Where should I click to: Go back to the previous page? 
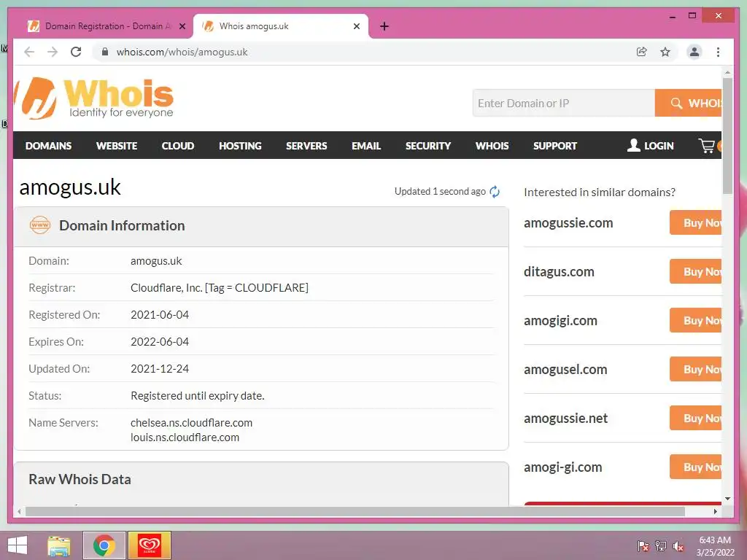29,52
